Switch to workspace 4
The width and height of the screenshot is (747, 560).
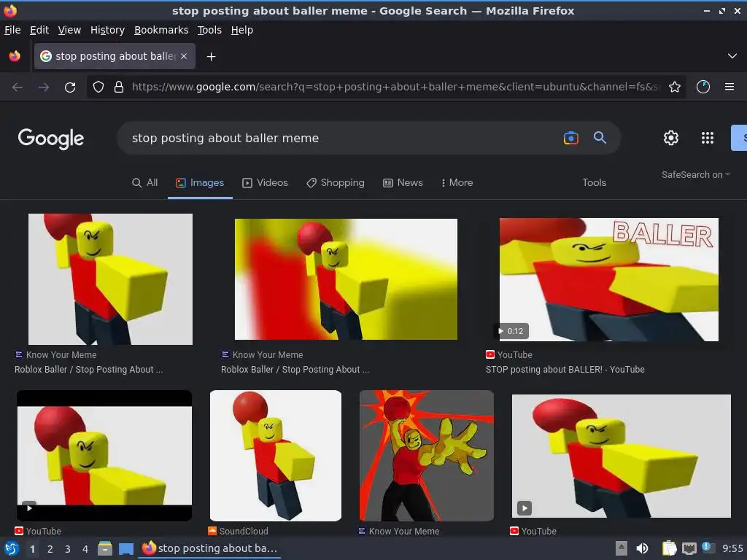point(85,549)
